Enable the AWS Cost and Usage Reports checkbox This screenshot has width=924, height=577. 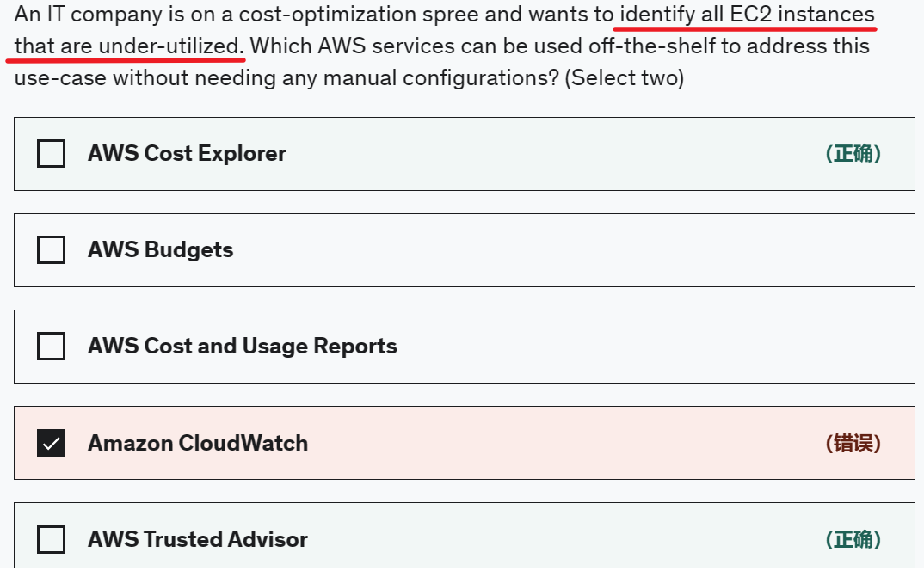click(x=52, y=347)
